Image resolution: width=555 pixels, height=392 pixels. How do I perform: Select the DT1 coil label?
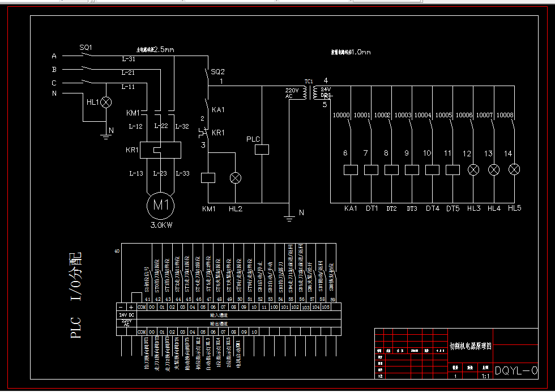point(372,208)
